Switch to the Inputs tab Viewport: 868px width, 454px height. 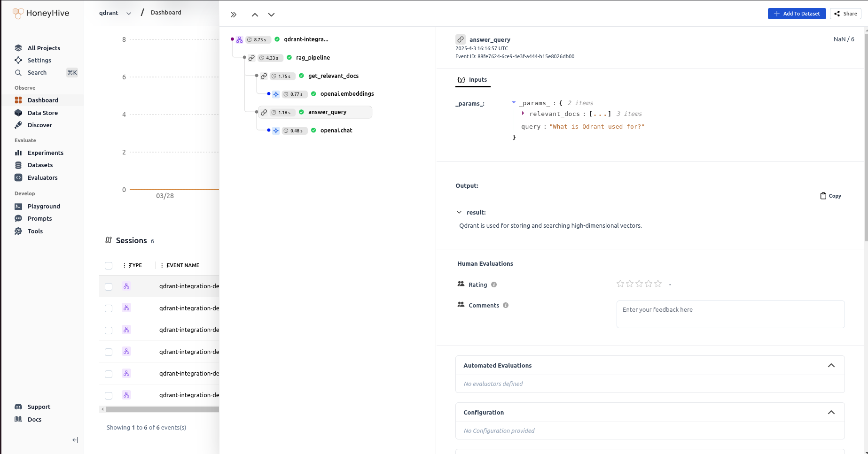(472, 80)
